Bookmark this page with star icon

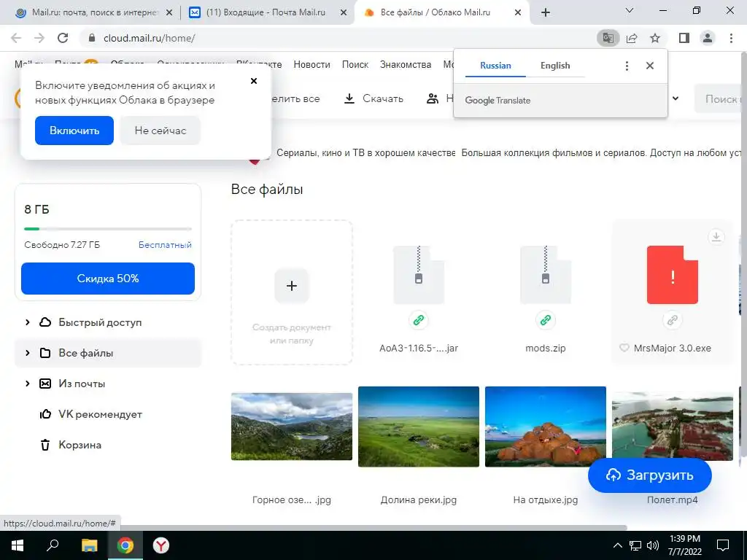[655, 38]
